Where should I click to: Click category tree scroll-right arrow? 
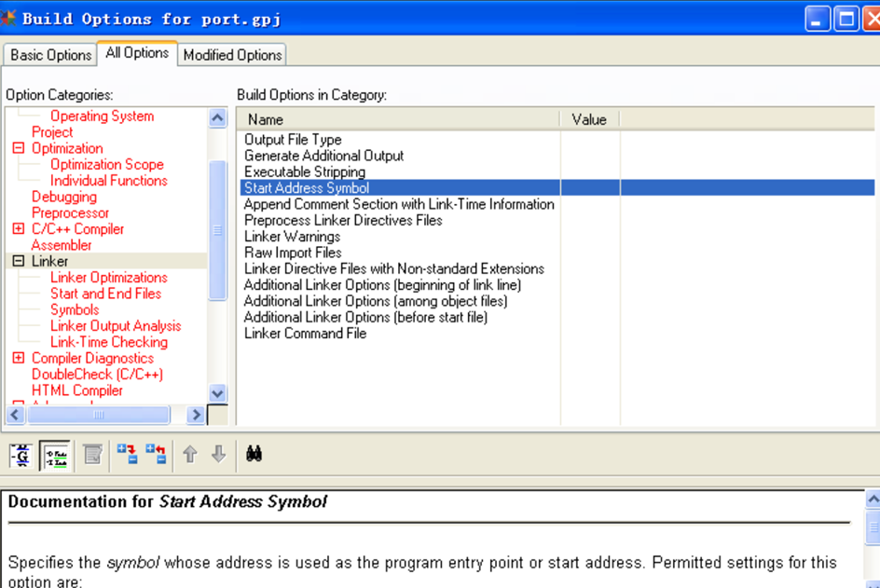[196, 415]
